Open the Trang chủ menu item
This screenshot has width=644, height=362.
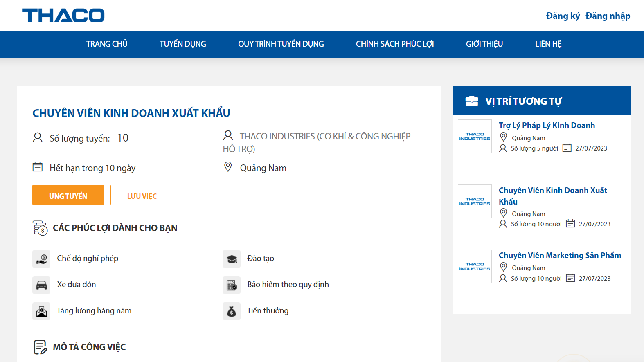click(x=107, y=44)
